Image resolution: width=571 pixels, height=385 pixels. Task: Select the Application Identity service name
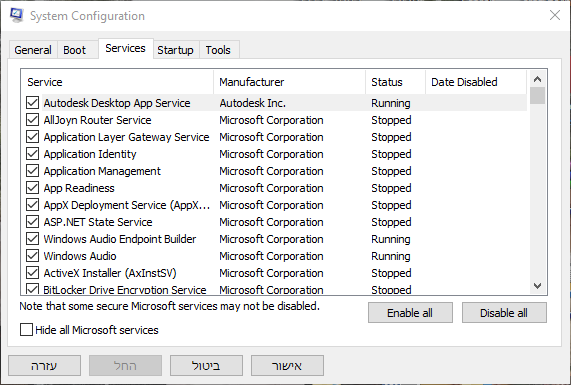point(90,154)
